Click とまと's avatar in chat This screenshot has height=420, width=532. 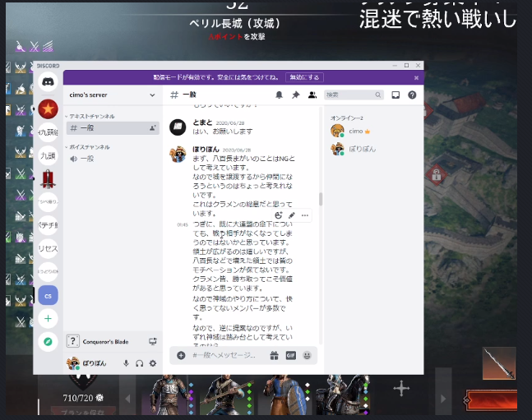pyautogui.click(x=178, y=127)
